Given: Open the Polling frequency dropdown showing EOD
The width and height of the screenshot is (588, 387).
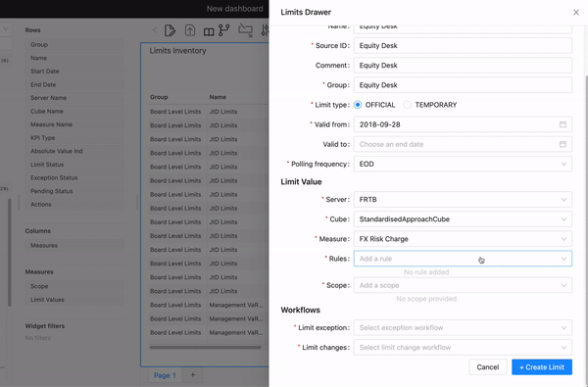Looking at the screenshot, I should [x=463, y=164].
